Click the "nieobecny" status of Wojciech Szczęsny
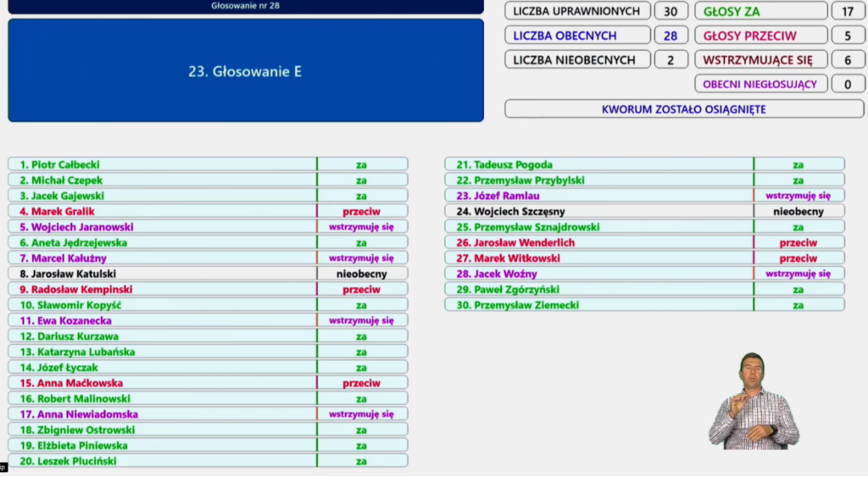Viewport: 868px width, 477px height. pyautogui.click(x=798, y=211)
